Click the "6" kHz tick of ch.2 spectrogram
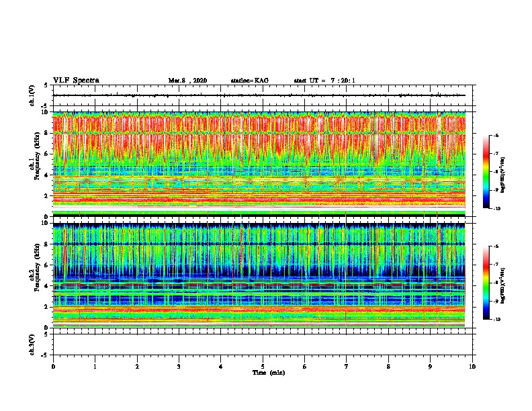This screenshot has height=411, width=532. pos(47,265)
